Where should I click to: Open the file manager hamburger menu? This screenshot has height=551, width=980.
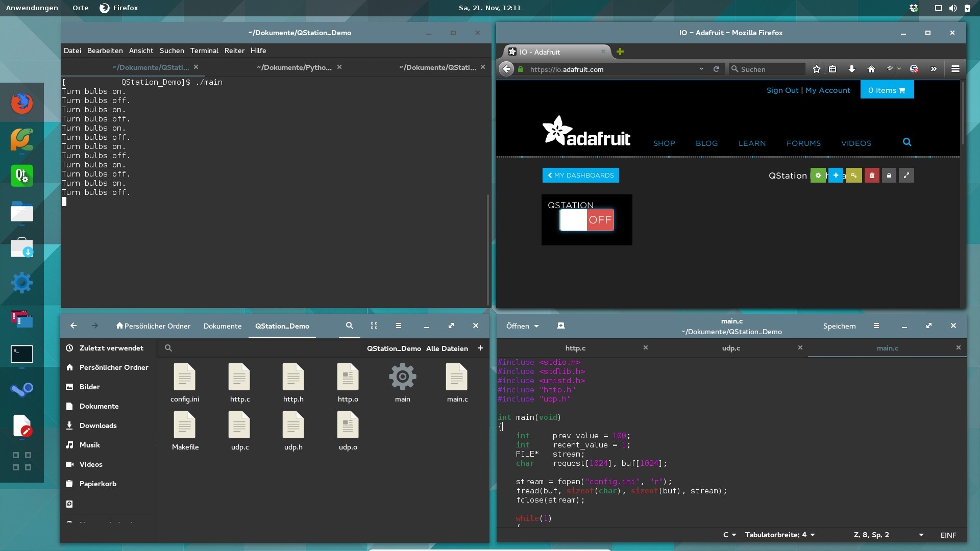(x=399, y=325)
